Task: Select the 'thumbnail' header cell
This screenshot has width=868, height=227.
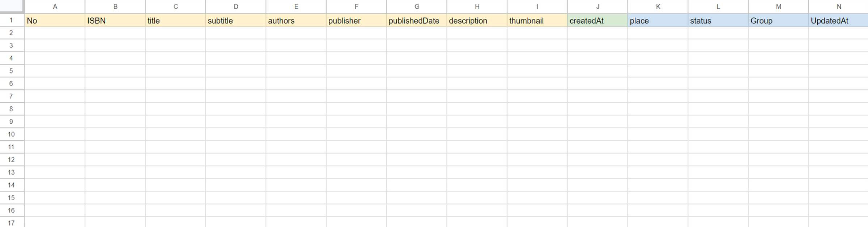Action: 537,20
